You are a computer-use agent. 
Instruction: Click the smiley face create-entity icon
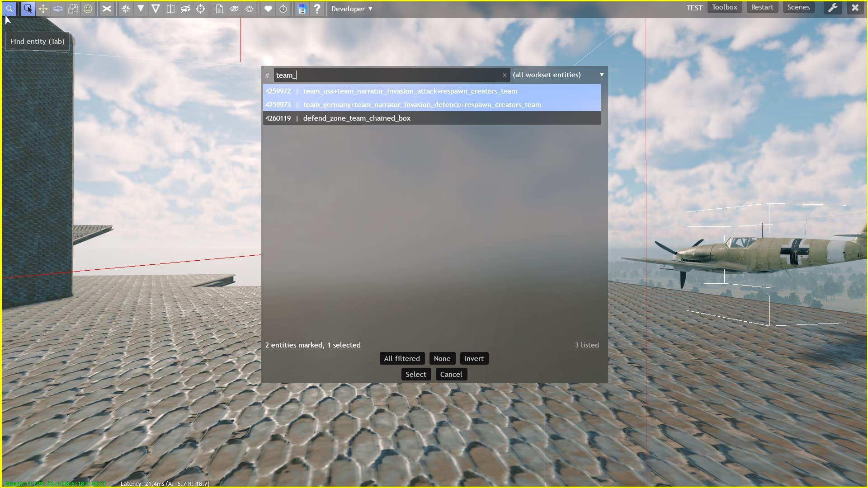coord(88,9)
